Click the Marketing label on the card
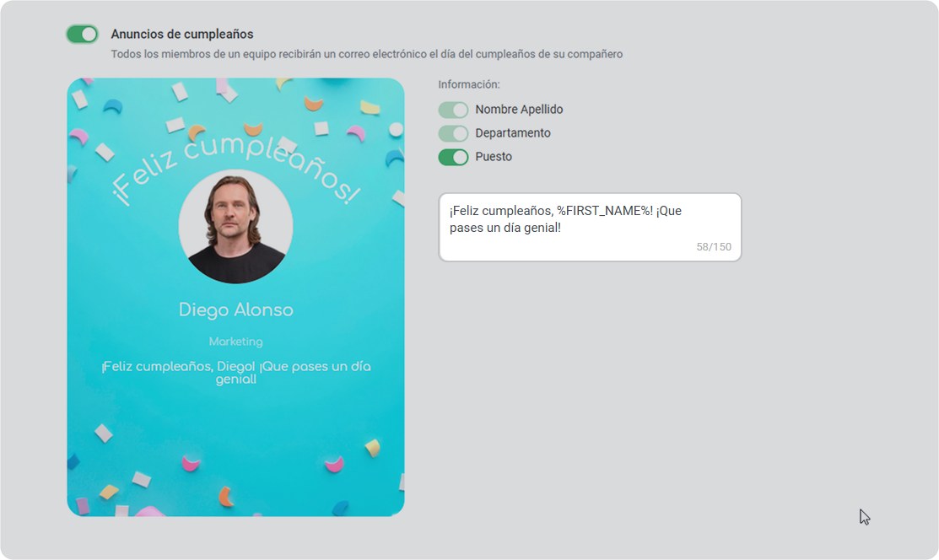Screen dimensions: 939x560 236,342
